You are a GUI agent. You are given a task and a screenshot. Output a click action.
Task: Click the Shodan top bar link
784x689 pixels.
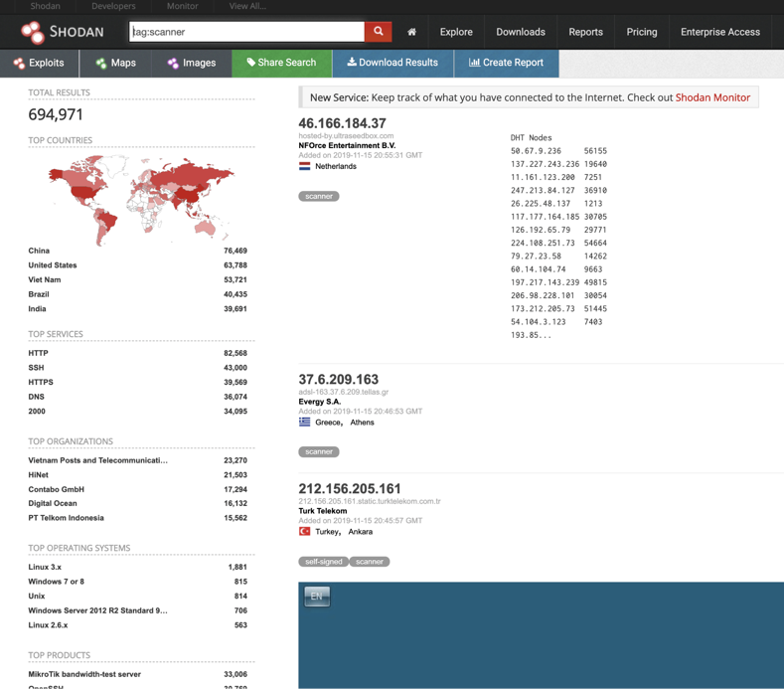point(45,6)
